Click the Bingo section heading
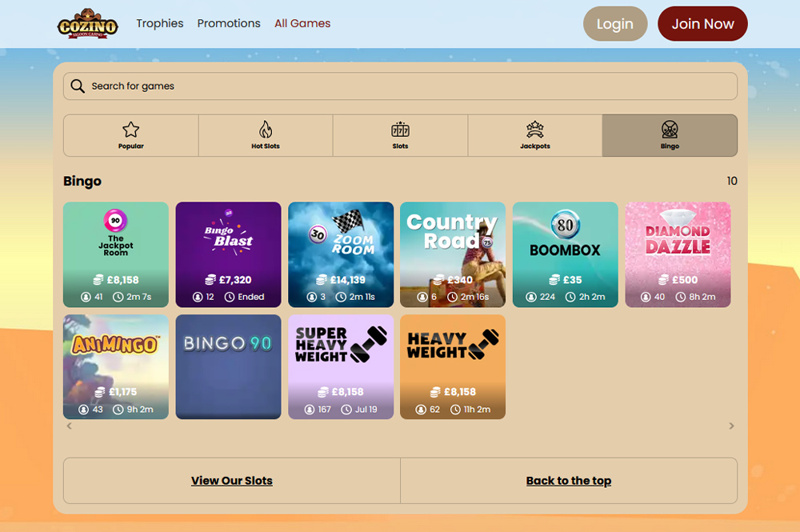This screenshot has height=532, width=800. 82,181
